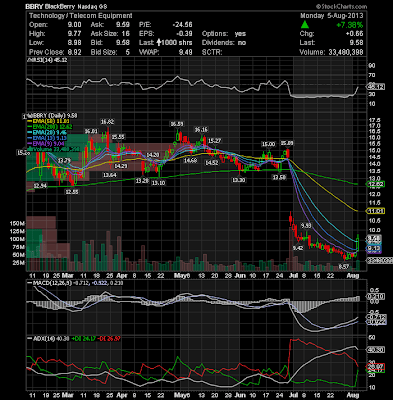Image resolution: width=393 pixels, height=400 pixels.
Task: Click the EPS value -0.39
Action: pyautogui.click(x=184, y=34)
